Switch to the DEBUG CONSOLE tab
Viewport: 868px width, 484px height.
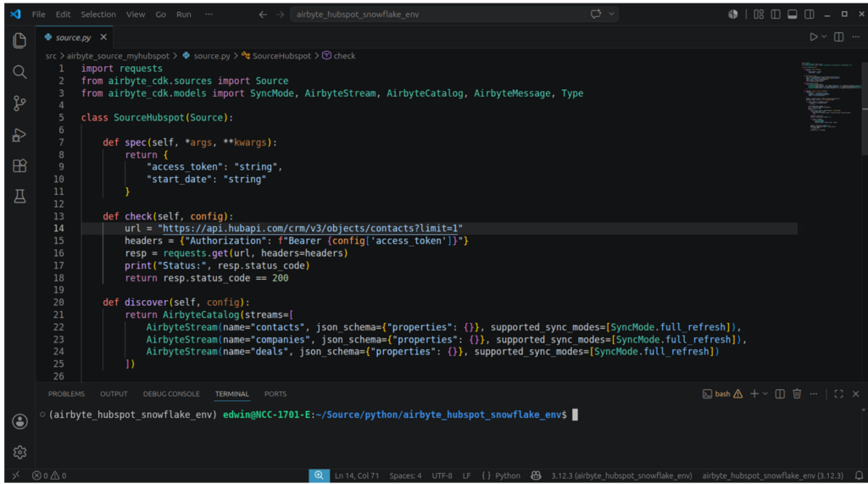click(x=171, y=394)
